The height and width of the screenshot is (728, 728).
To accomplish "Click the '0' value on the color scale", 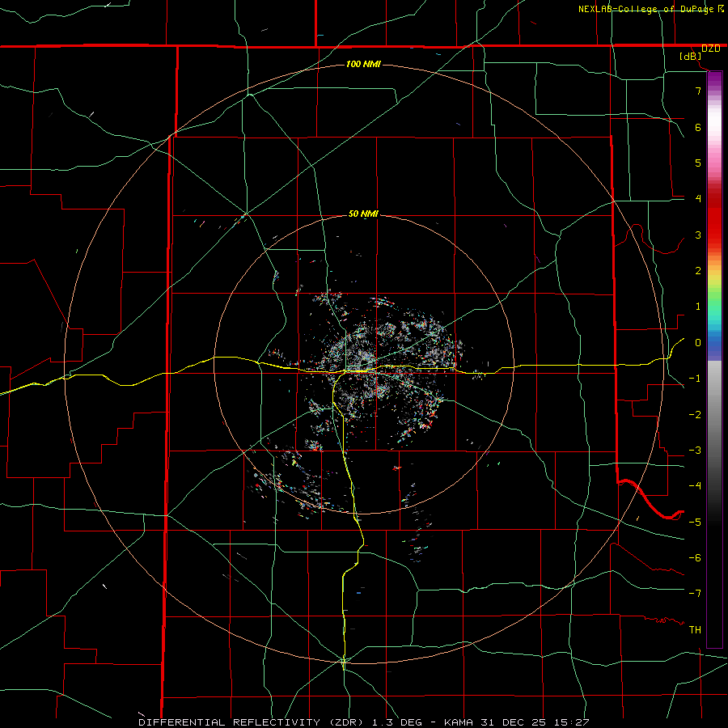I will click(x=698, y=343).
